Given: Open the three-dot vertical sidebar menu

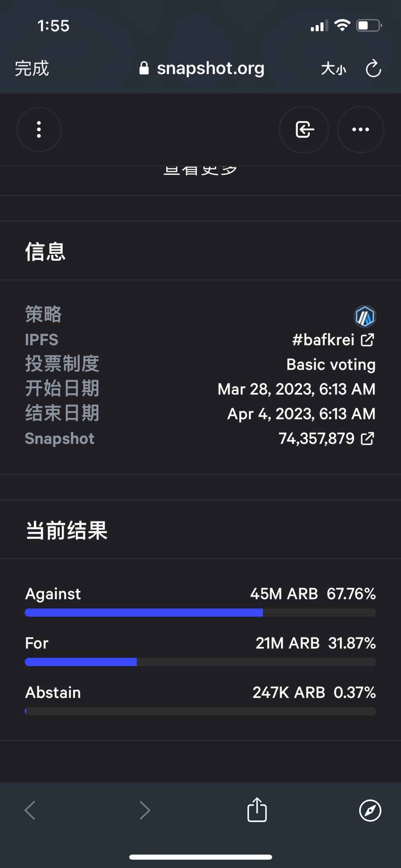Looking at the screenshot, I should [39, 130].
